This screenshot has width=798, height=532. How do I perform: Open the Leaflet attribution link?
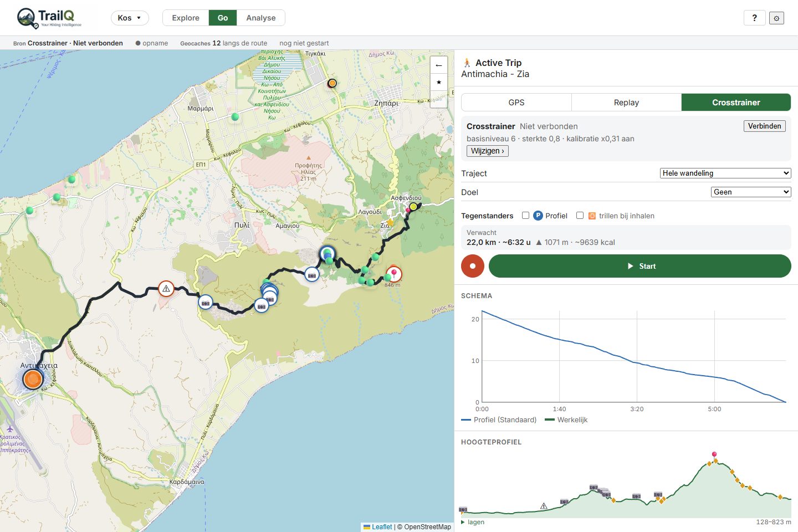click(382, 527)
